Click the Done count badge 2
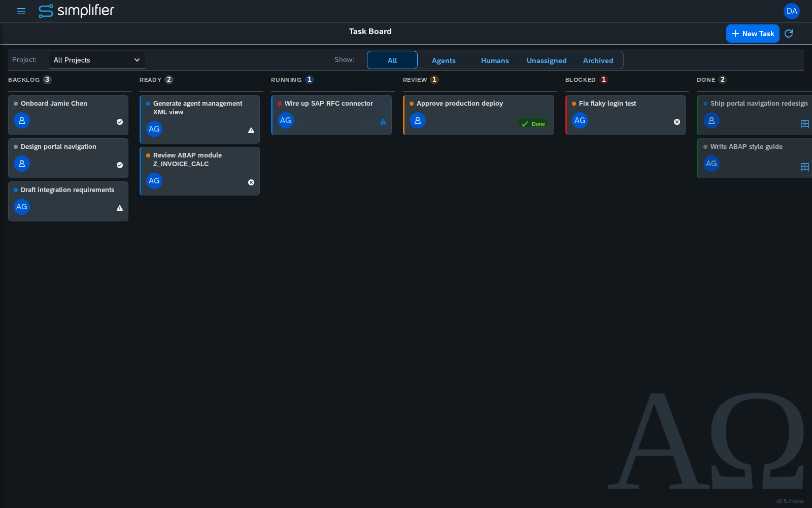The image size is (812, 508). [x=723, y=80]
